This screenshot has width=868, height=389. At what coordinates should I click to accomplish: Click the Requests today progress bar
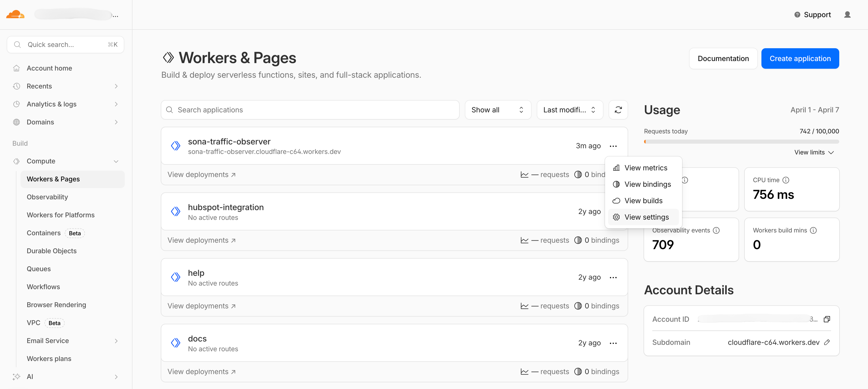[x=741, y=141]
